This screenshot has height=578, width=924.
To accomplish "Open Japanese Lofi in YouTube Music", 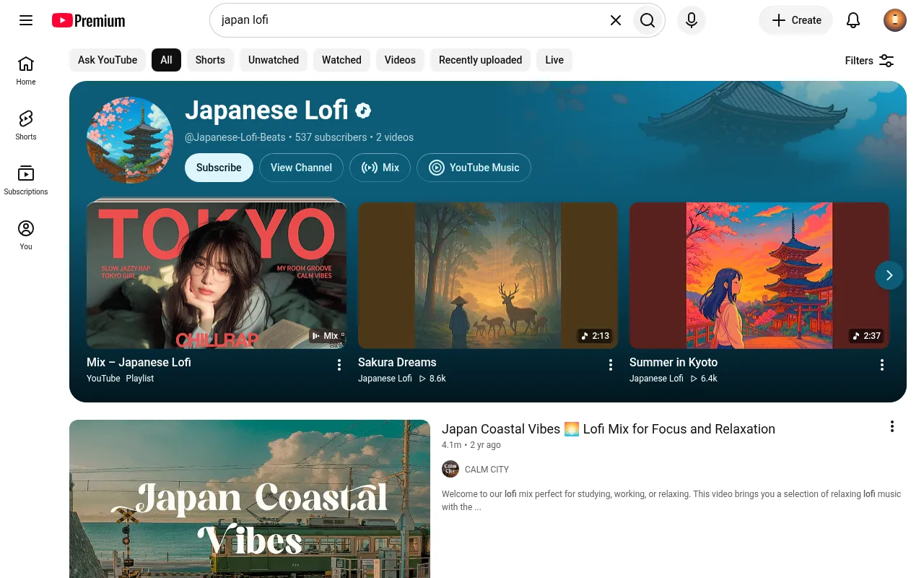I will click(x=474, y=168).
